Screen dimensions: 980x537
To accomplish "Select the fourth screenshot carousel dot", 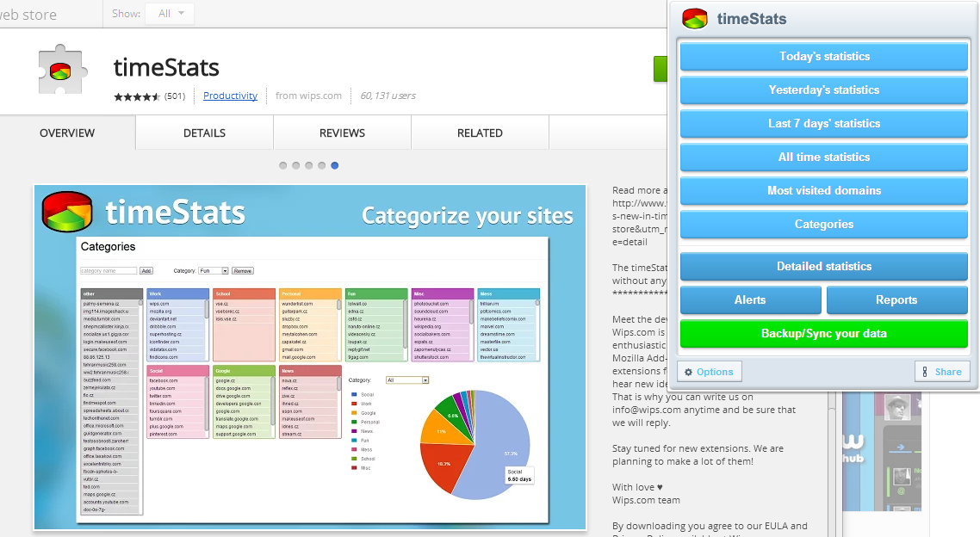I will (x=322, y=165).
